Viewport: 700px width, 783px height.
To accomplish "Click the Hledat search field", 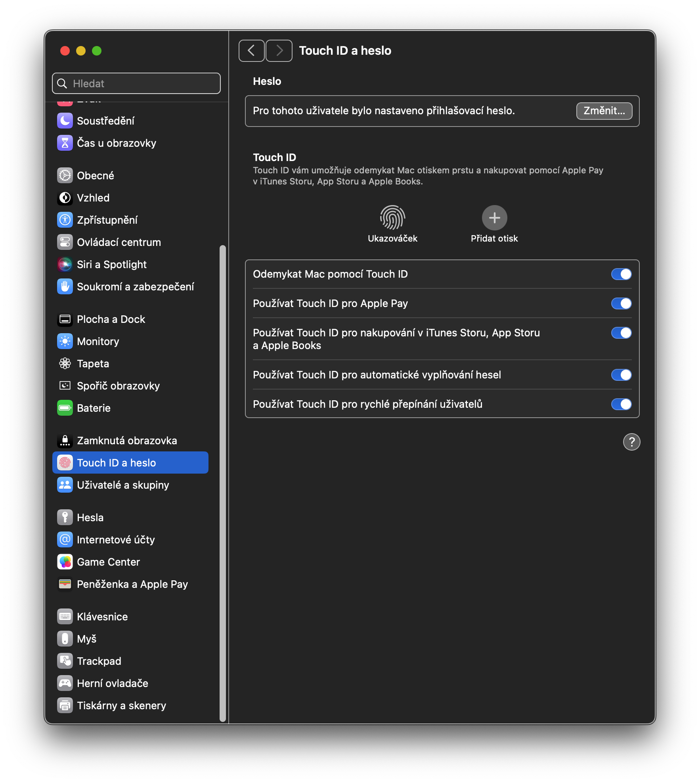I will tap(136, 83).
